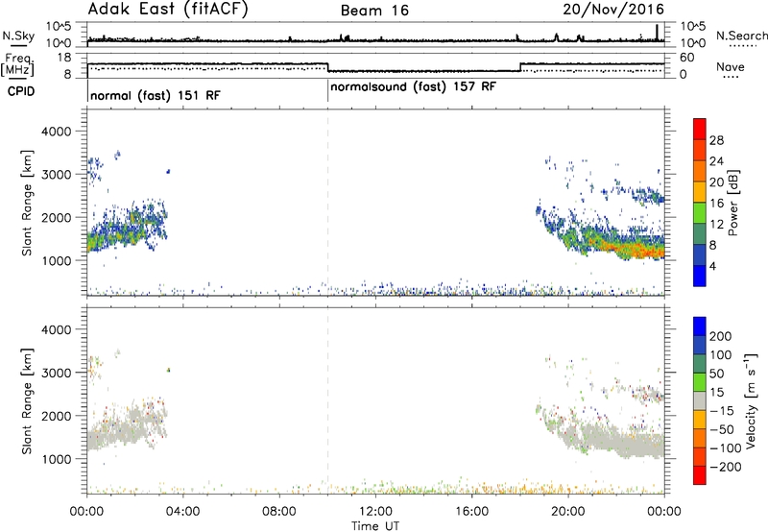This screenshot has height=532, width=768.
Task: Click the date '20/Nov/2016'
Action: point(613,10)
